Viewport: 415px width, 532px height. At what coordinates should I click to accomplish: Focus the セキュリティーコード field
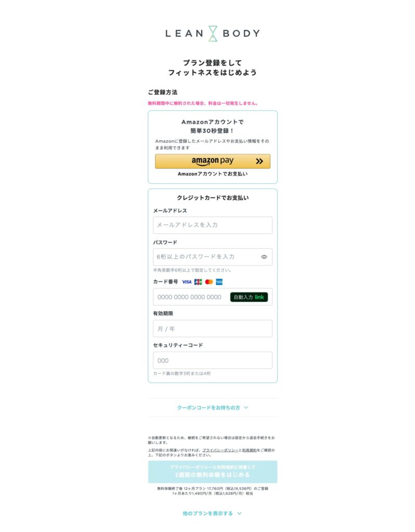point(213,361)
